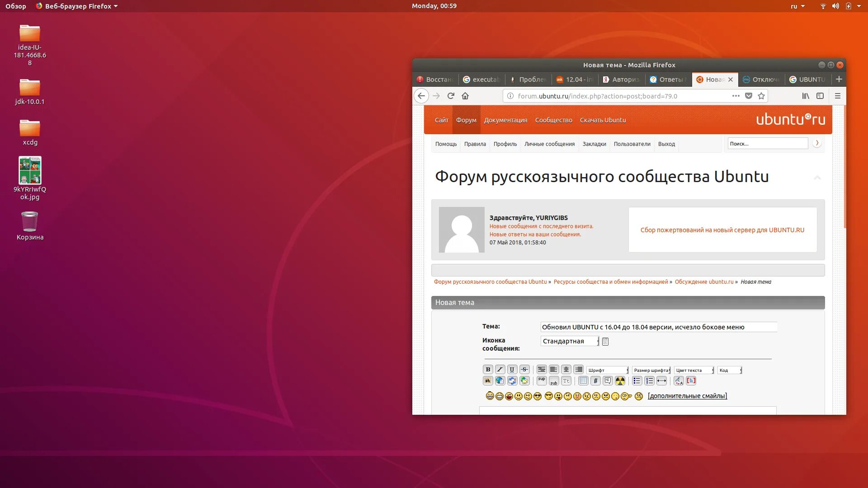Insert image using the picture icon
This screenshot has width=868, height=488.
pos(488,381)
